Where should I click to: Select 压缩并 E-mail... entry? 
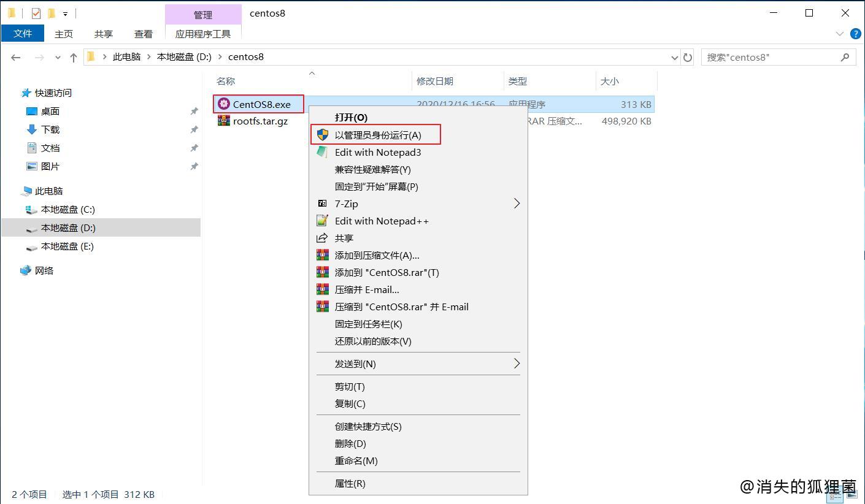pos(367,289)
